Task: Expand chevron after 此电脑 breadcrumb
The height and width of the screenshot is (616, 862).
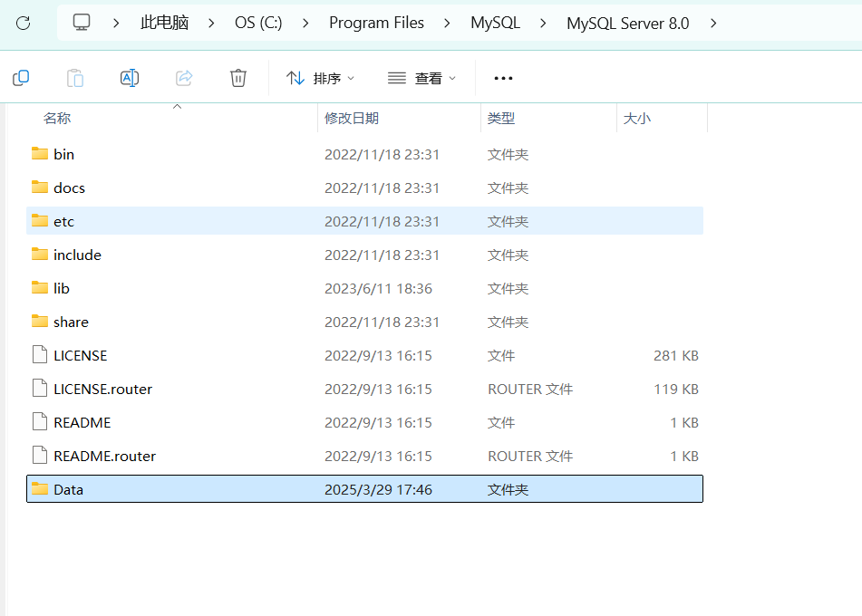Action: point(212,23)
